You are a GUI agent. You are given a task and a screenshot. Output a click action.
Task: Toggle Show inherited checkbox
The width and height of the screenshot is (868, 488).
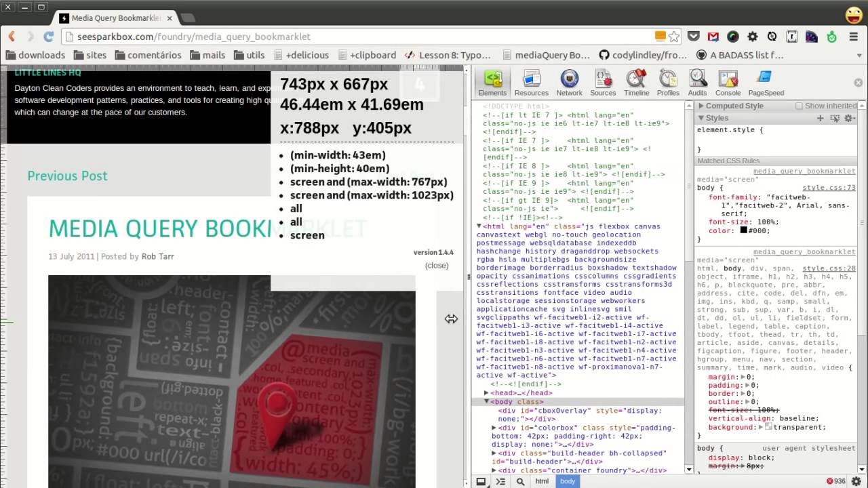coord(799,106)
